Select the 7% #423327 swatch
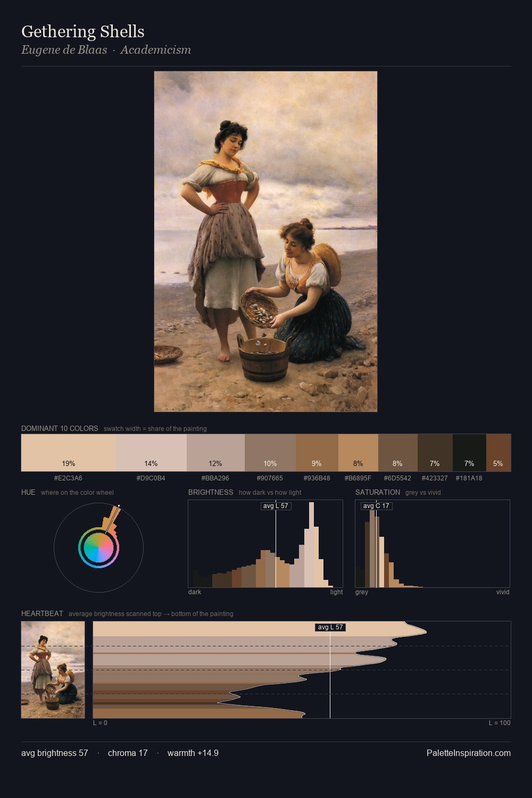 click(x=435, y=453)
